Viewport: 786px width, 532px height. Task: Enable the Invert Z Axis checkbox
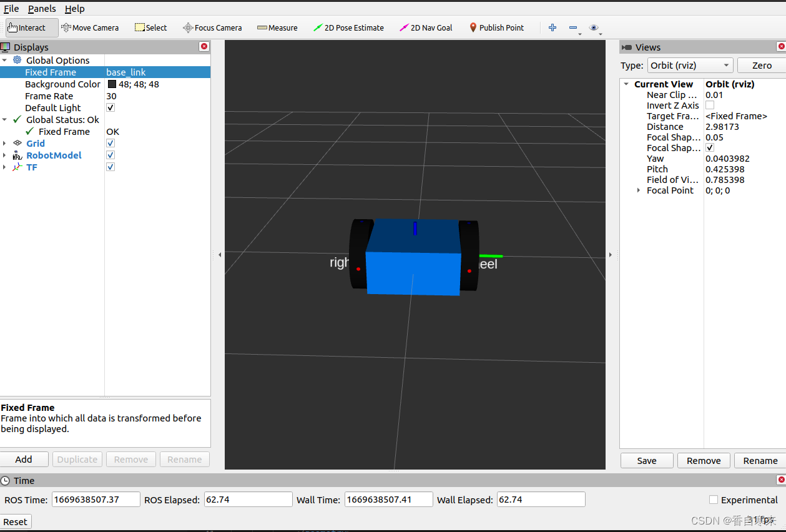pyautogui.click(x=710, y=106)
